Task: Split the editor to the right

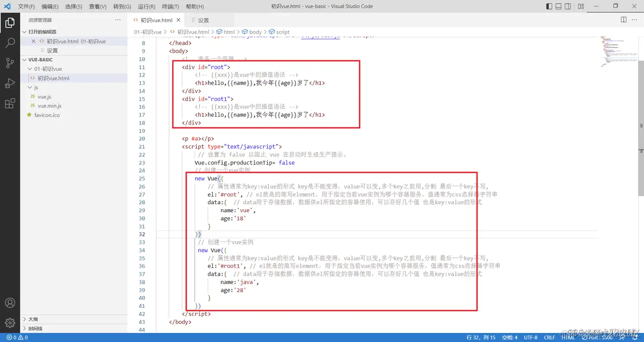Action: click(x=623, y=20)
